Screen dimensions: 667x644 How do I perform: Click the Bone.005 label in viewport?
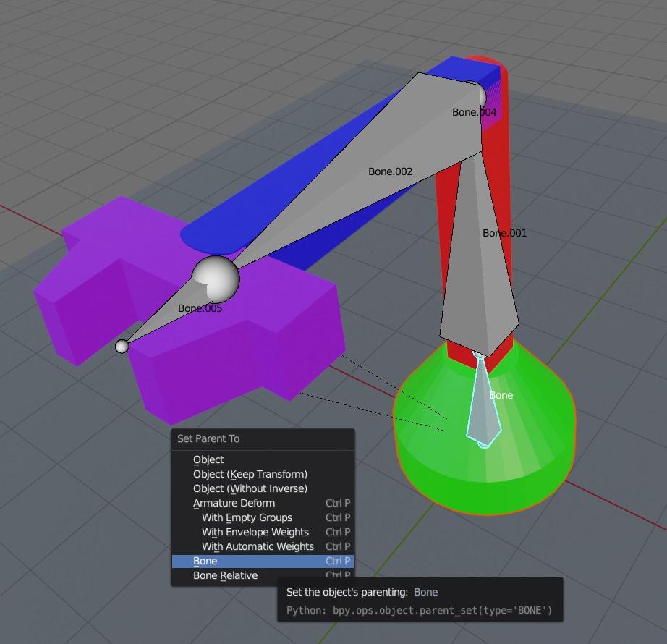point(200,308)
